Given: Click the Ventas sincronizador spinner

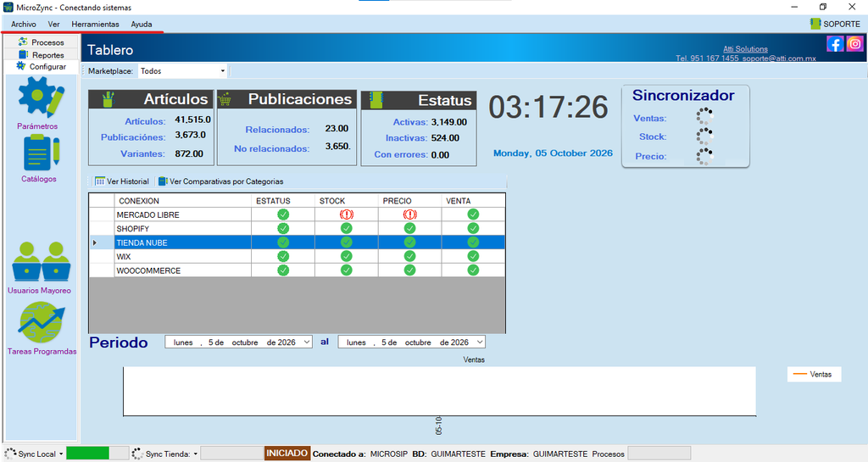Looking at the screenshot, I should [x=704, y=117].
